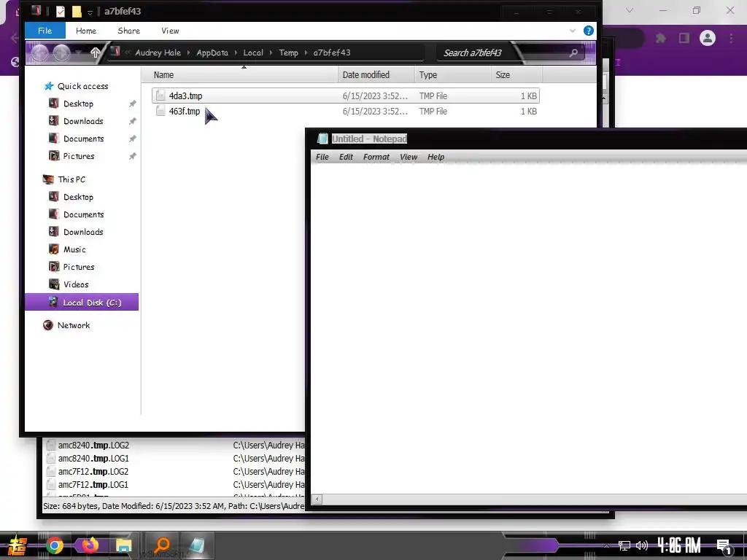Switch to Notepad taskbar icon

[196, 545]
